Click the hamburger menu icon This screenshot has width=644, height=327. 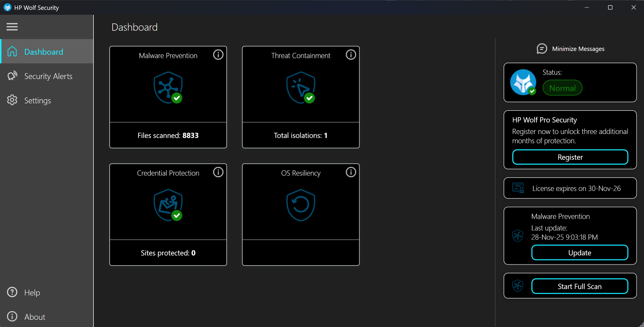12,27
